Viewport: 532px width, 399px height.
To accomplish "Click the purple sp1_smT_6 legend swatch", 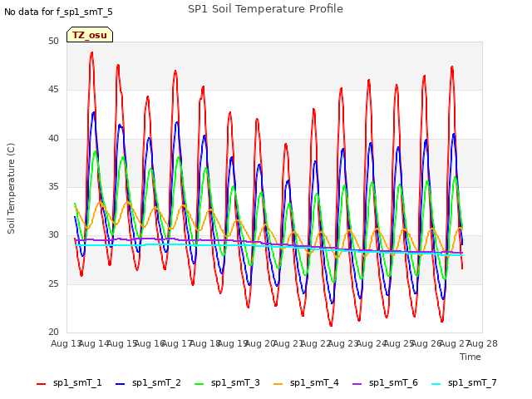I will pyautogui.click(x=357, y=384).
